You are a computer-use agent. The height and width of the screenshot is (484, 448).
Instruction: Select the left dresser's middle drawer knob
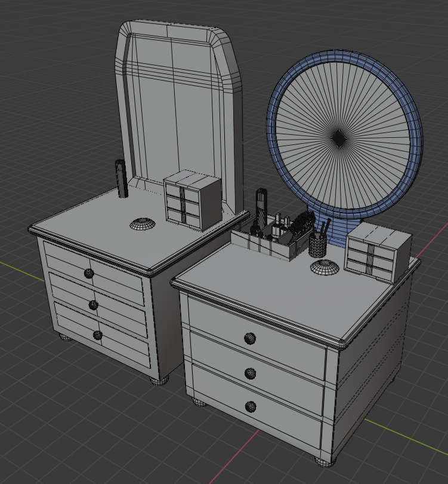pos(93,305)
